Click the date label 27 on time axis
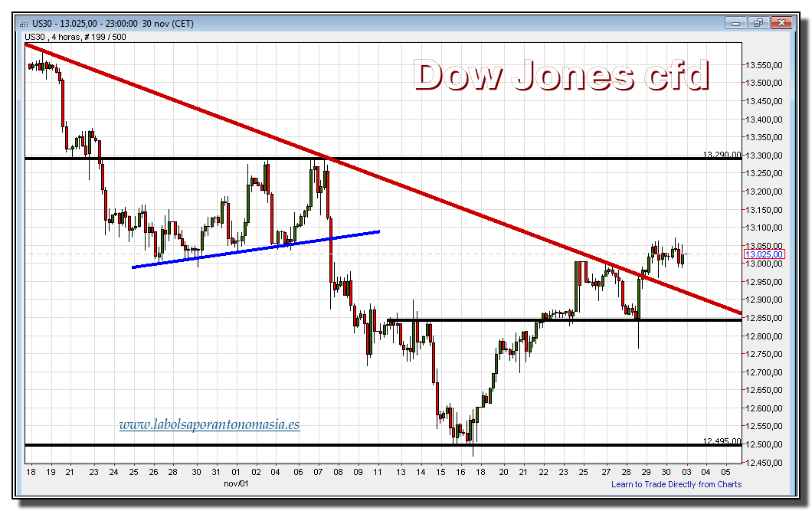812x511 pixels. 606,472
